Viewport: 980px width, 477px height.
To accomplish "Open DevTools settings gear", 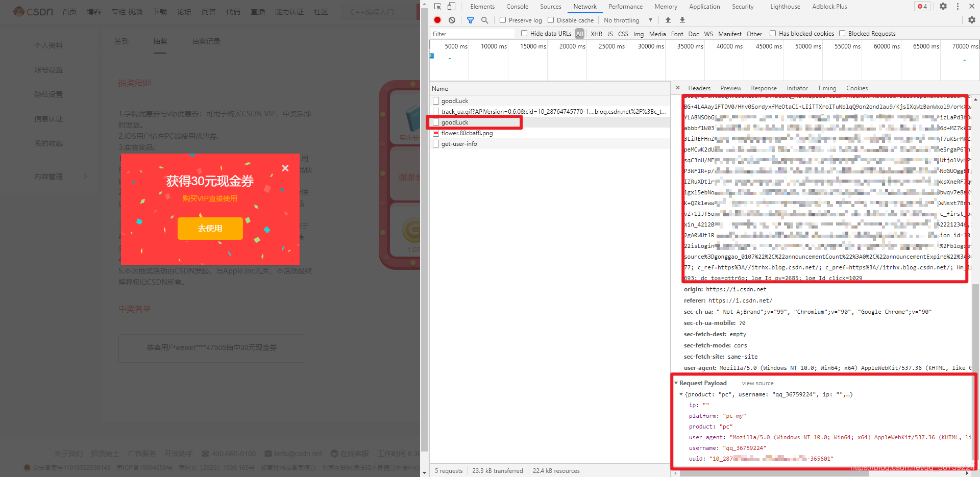I will 943,7.
